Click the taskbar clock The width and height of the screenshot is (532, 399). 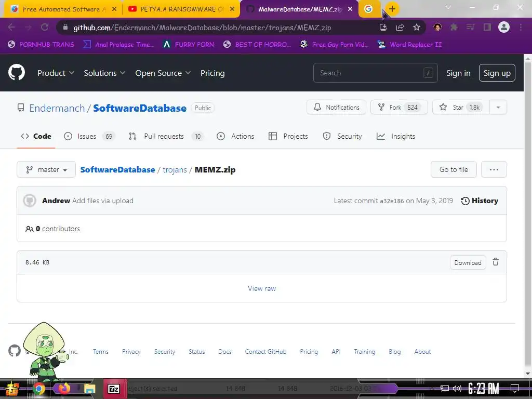[484, 389]
